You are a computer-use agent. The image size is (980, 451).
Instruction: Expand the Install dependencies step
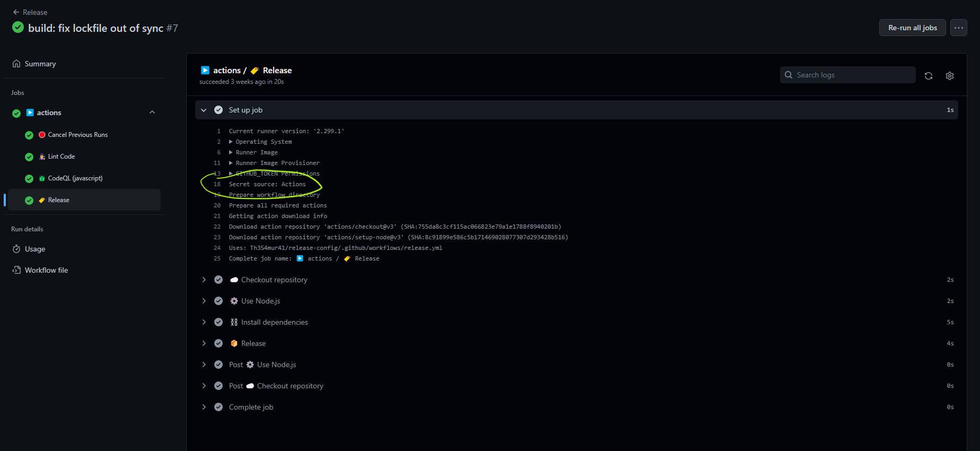point(204,322)
